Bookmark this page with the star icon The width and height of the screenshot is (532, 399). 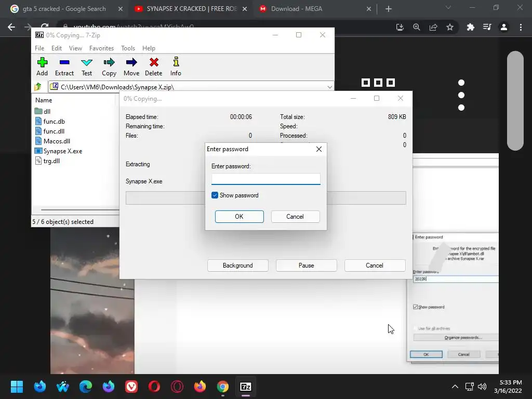[450, 27]
